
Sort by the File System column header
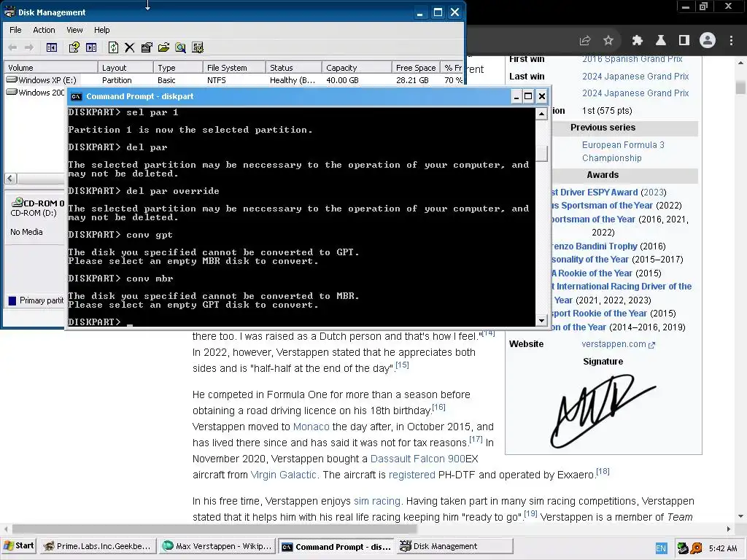(x=234, y=68)
